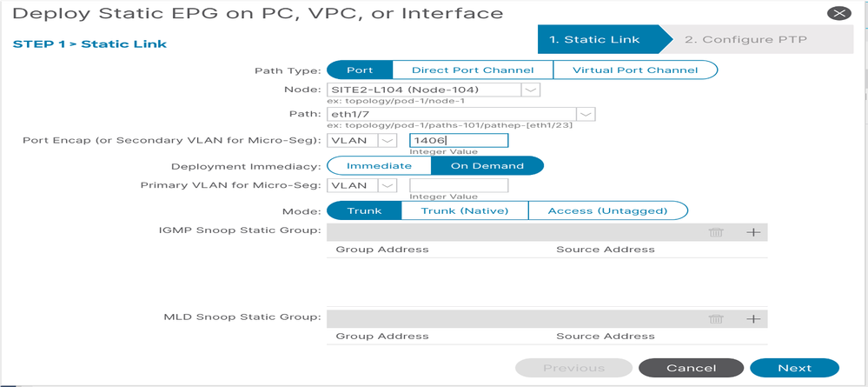This screenshot has width=868, height=387.
Task: Set Deployment Immediacy to On Demand
Action: point(487,166)
